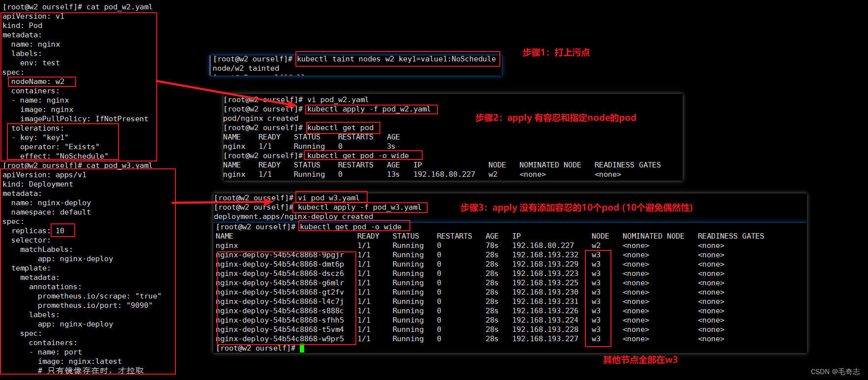The image size is (868, 380).
Task: Click IP address 192.168.193.226
Action: 546,311
